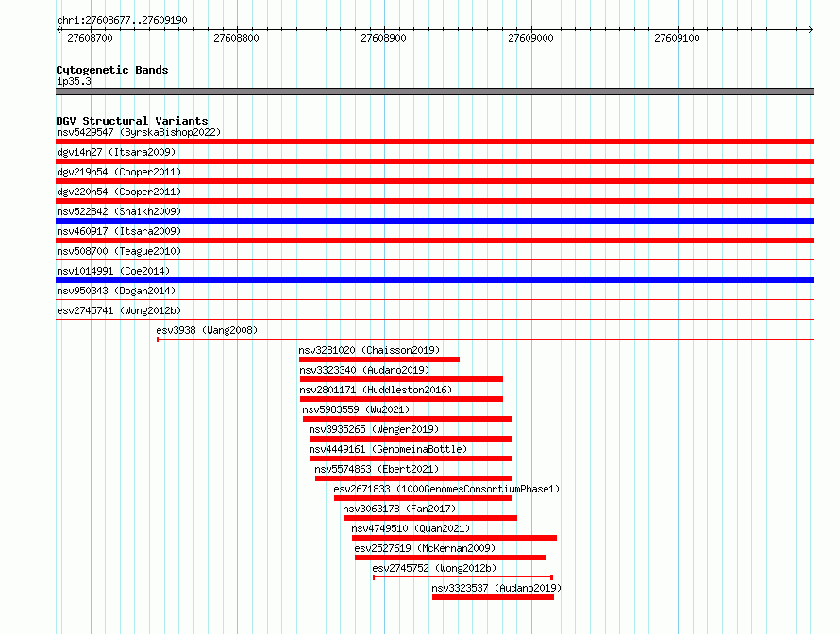
Task: Click the 27609100 ruler position
Action: click(677, 38)
